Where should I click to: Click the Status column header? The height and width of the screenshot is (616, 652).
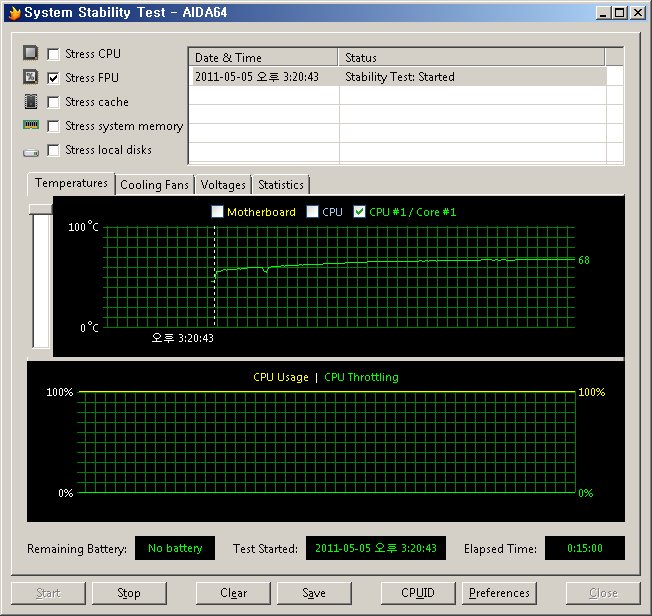[472, 57]
